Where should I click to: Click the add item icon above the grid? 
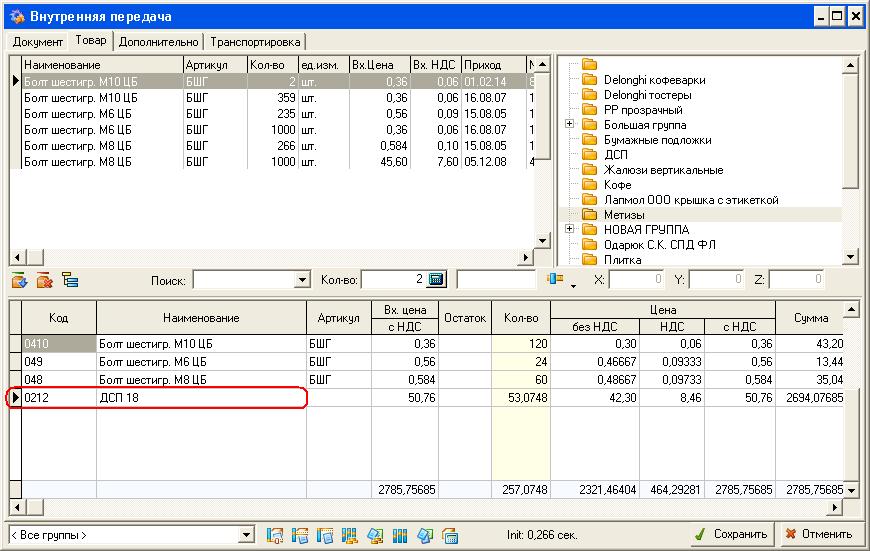19,280
